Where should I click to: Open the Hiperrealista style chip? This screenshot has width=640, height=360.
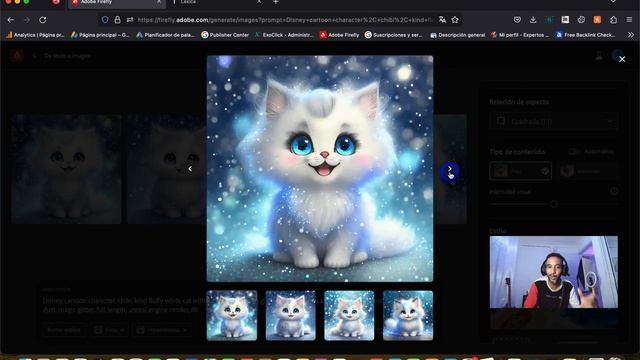[x=162, y=330]
